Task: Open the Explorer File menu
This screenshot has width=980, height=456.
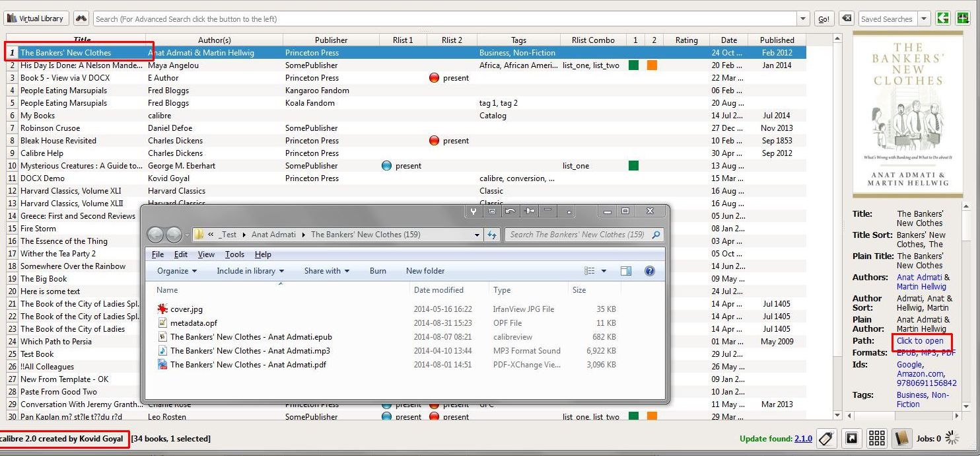Action: [x=158, y=254]
